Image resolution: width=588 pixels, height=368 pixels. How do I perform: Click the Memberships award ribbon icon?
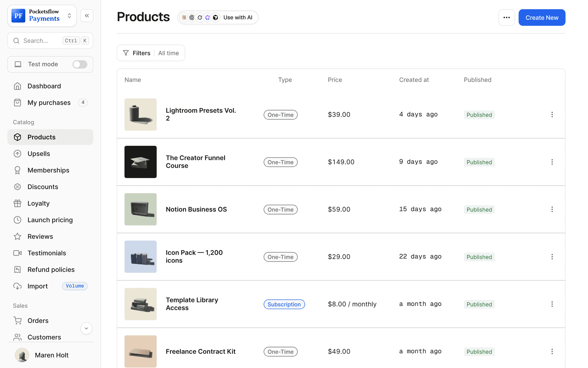18,170
